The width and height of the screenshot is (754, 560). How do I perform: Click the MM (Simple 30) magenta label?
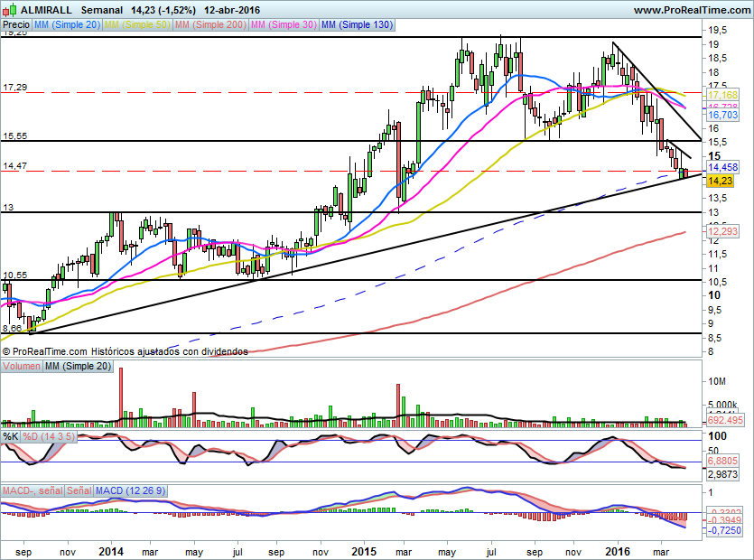(x=284, y=24)
